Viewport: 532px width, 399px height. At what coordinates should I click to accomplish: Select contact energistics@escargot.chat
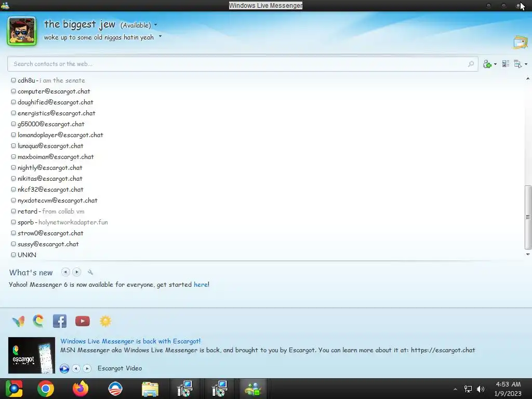53,113
